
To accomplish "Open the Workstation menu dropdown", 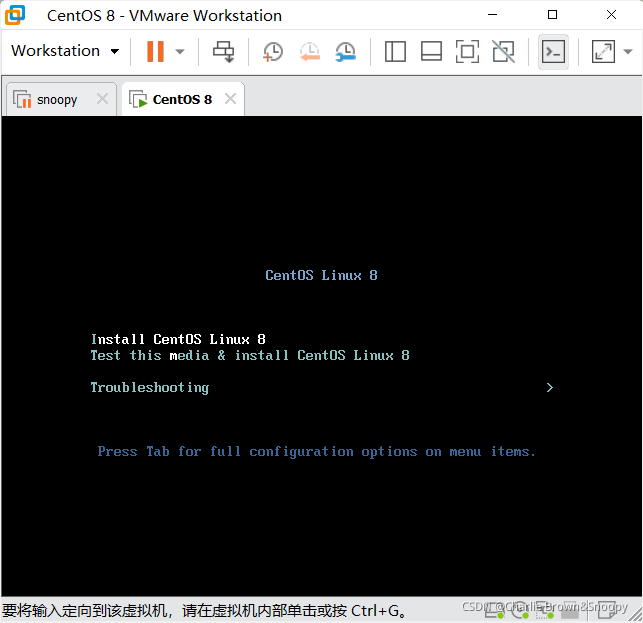I will coord(65,51).
